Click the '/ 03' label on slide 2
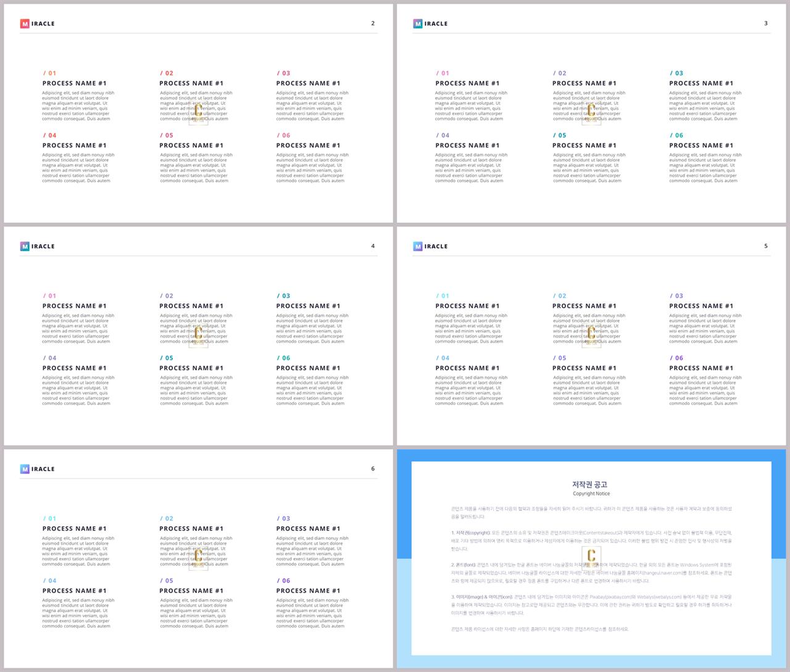This screenshot has width=790, height=672. [283, 73]
